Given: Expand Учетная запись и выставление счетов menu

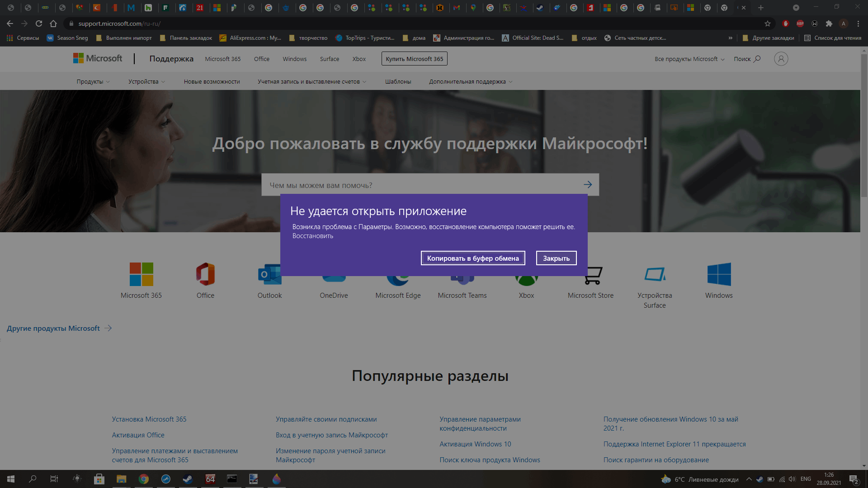Looking at the screenshot, I should tap(312, 82).
